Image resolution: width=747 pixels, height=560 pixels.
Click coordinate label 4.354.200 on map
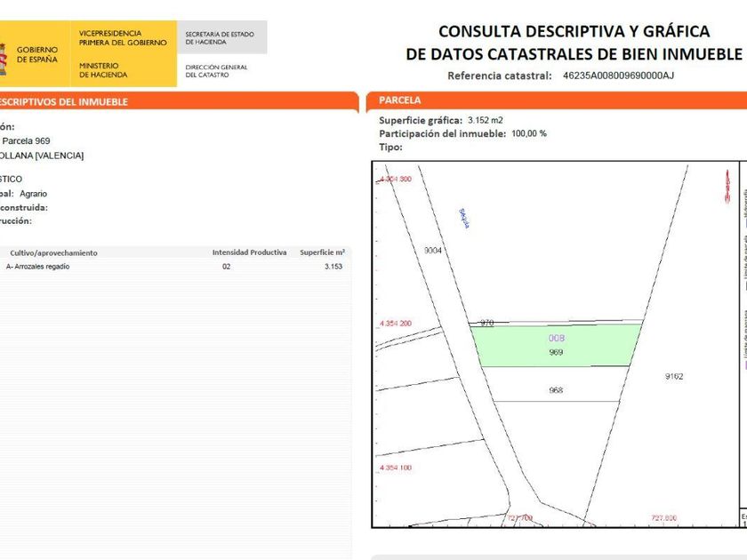pos(396,324)
